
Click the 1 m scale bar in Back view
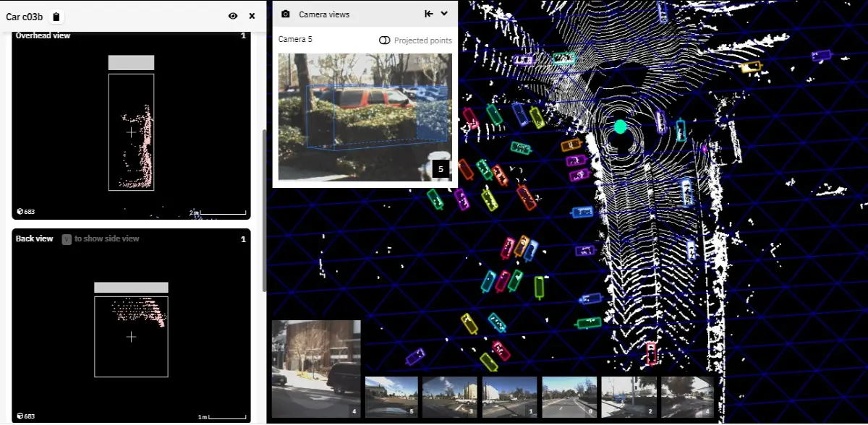(224, 417)
